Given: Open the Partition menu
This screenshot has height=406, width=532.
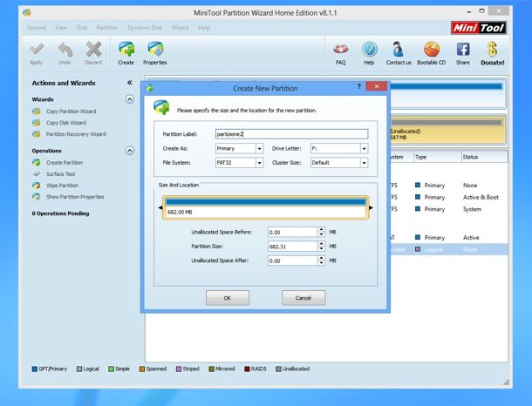Looking at the screenshot, I should coord(107,28).
